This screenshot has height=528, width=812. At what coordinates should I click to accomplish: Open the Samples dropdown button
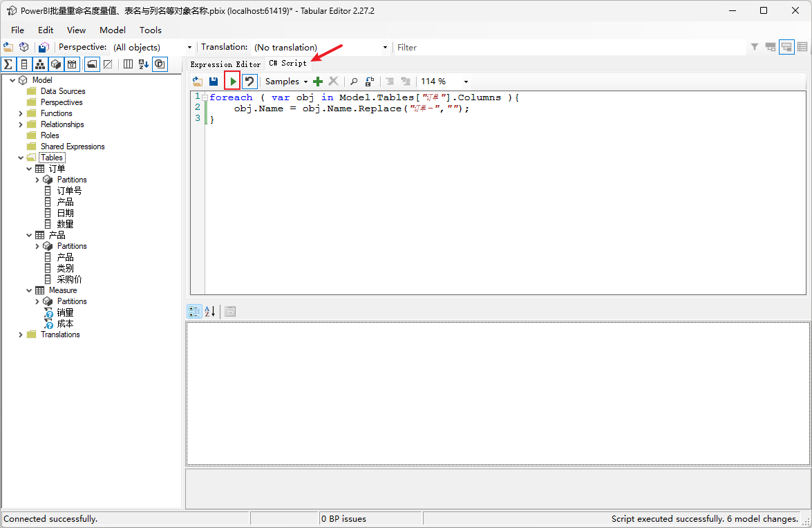coord(286,82)
